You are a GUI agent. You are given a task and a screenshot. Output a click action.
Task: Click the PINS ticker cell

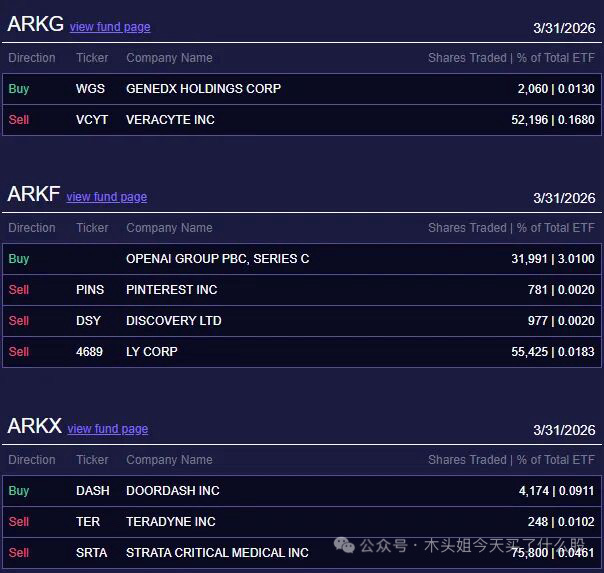[x=90, y=290]
